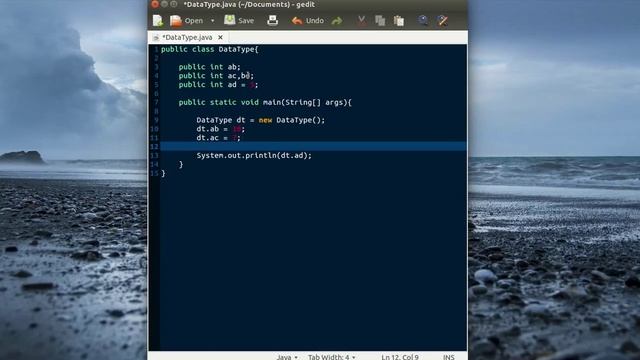The height and width of the screenshot is (360, 640).
Task: Open a file using Open button
Action: (187, 20)
